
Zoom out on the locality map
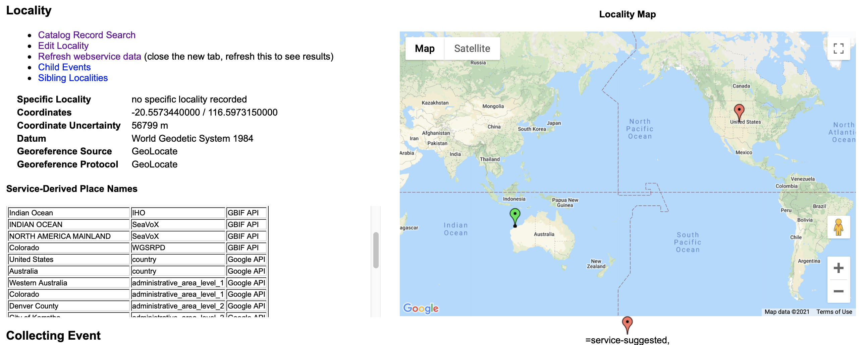[838, 291]
